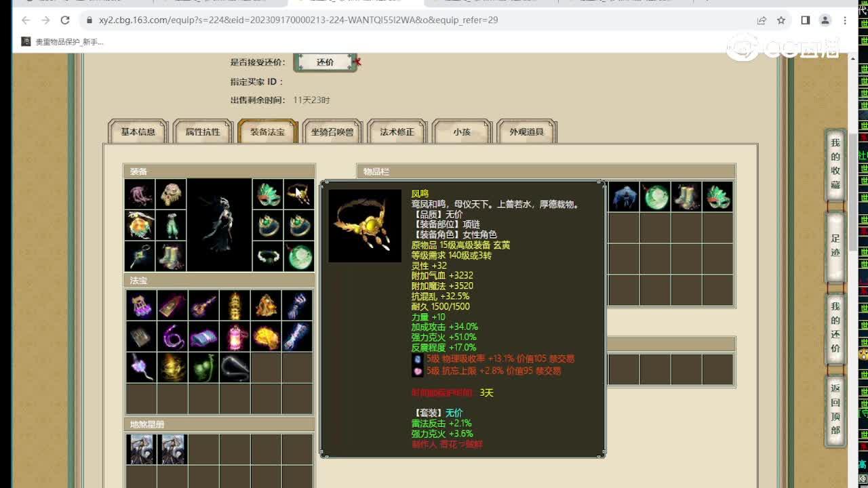This screenshot has height=488, width=868.
Task: Click the 地煞星册 section header
Action: (219, 424)
